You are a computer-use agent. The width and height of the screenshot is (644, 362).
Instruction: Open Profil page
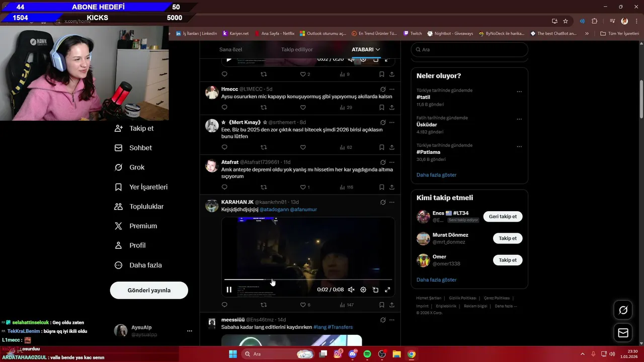pyautogui.click(x=130, y=245)
